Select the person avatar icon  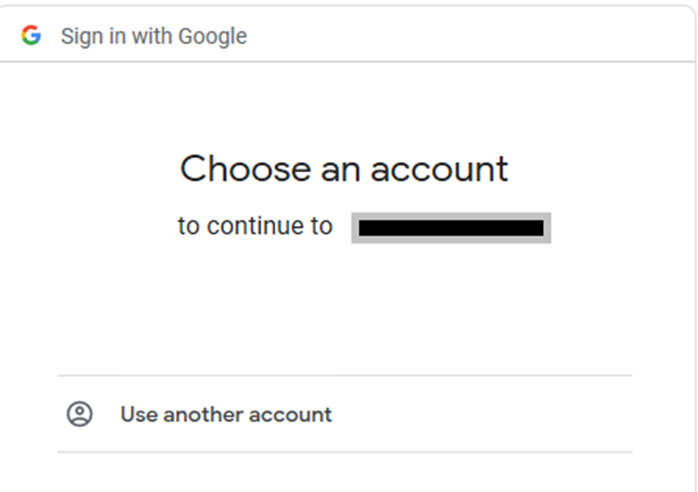pyautogui.click(x=80, y=414)
